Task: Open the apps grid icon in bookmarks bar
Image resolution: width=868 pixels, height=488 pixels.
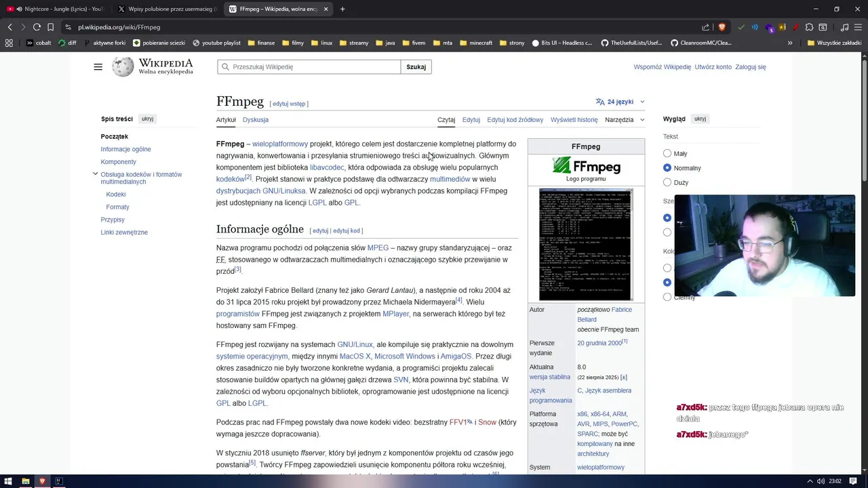Action: (x=9, y=43)
